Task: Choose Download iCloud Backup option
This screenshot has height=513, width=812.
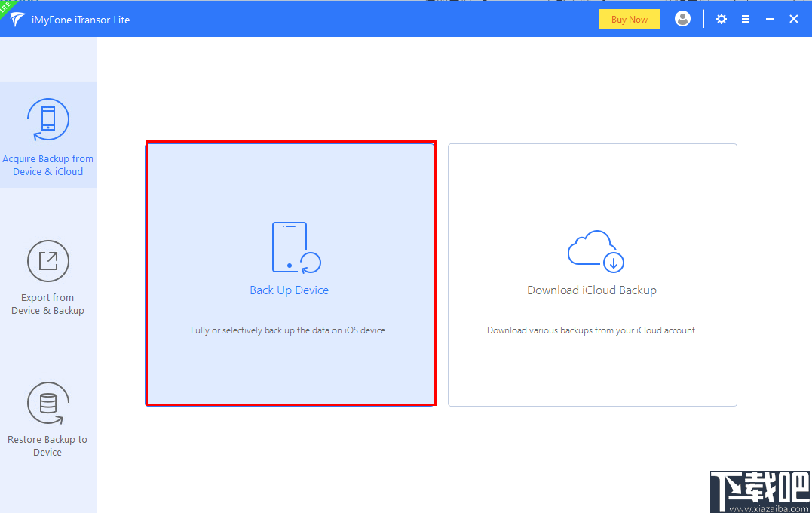Action: point(592,290)
